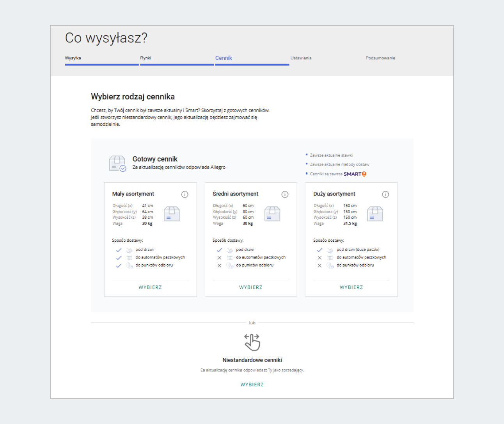Screen dimensions: 504x424
Task: Click the 31,5 kg weight value
Action: tap(350, 224)
